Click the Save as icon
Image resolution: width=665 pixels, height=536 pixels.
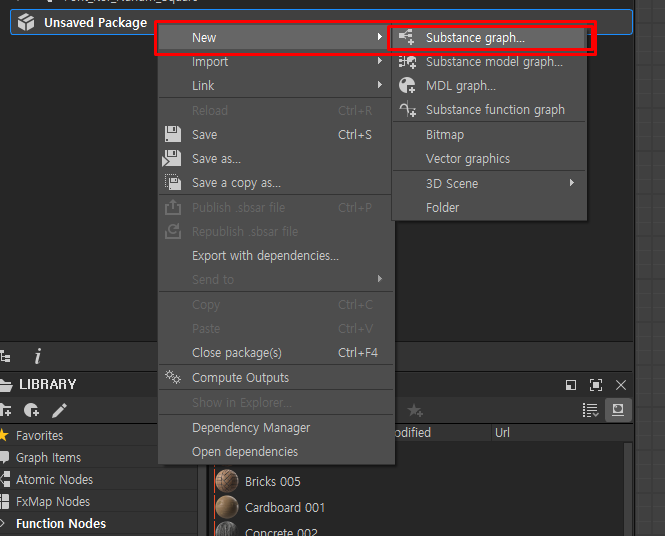[x=172, y=158]
